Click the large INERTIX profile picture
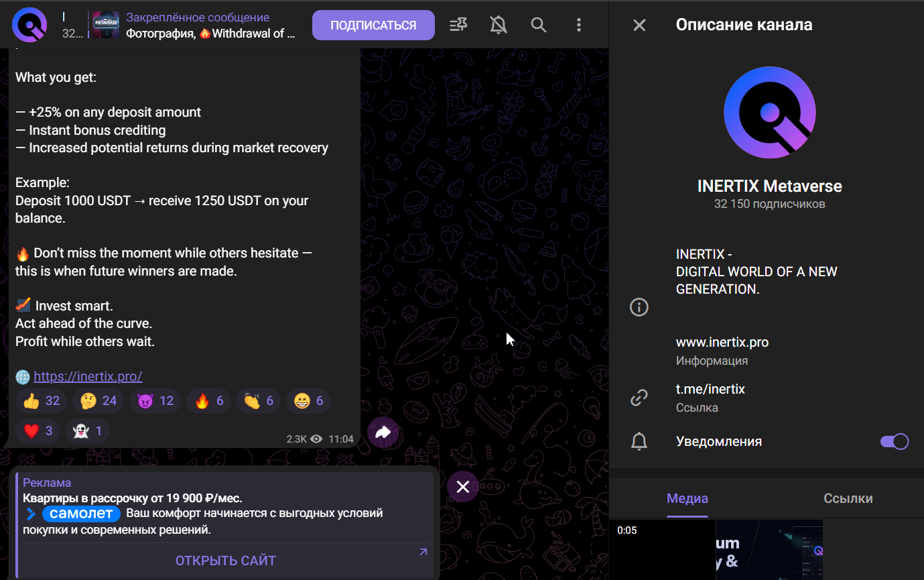The height and width of the screenshot is (580, 924). tap(770, 113)
